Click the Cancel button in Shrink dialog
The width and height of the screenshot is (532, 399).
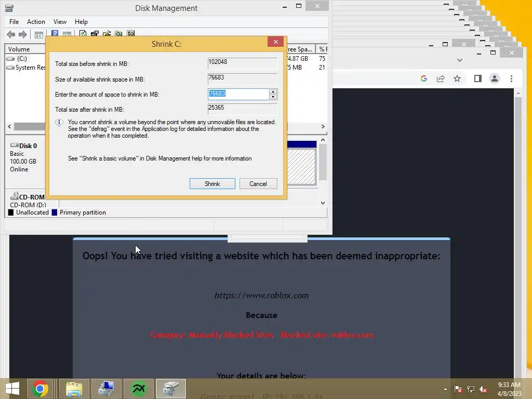click(x=258, y=183)
